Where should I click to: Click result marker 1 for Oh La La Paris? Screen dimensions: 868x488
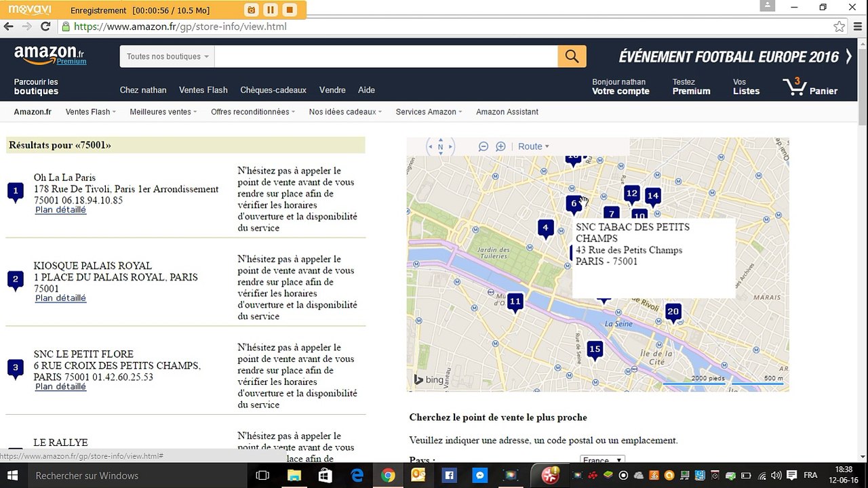[16, 192]
